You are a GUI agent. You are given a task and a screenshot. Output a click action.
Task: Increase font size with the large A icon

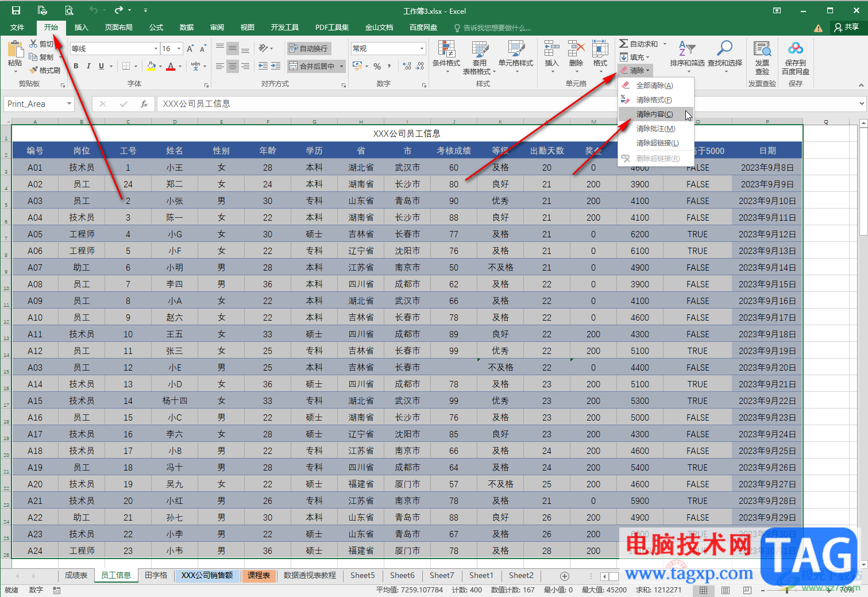190,48
